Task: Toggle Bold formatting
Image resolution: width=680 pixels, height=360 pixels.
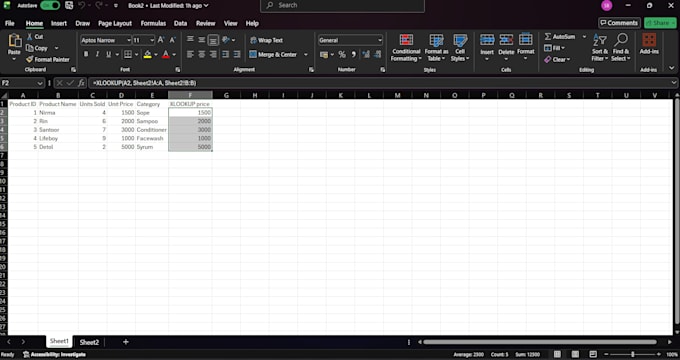Action: click(86, 55)
